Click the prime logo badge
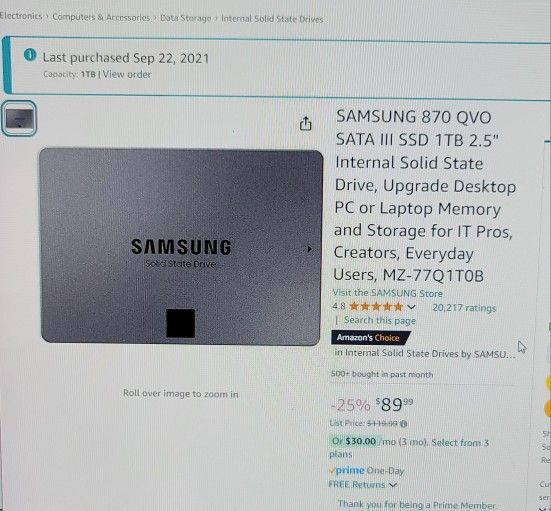This screenshot has height=511, width=551. [x=347, y=470]
